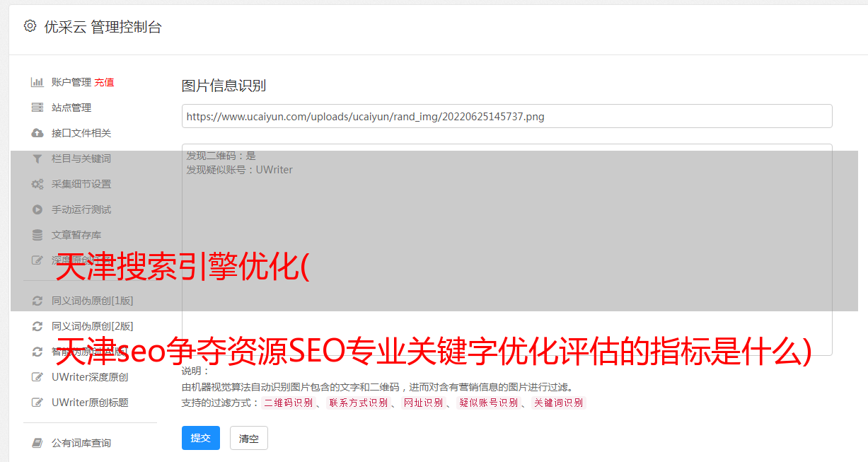This screenshot has height=462, width=868.
Task: Select 同义词伪原创[1版] in sidebar
Action: [x=92, y=301]
